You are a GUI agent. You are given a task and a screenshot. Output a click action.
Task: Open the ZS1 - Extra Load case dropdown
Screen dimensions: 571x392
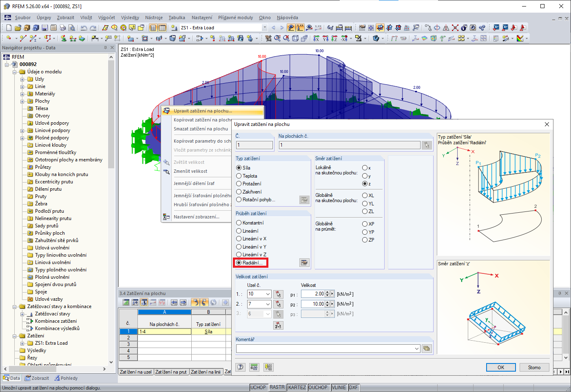click(265, 28)
